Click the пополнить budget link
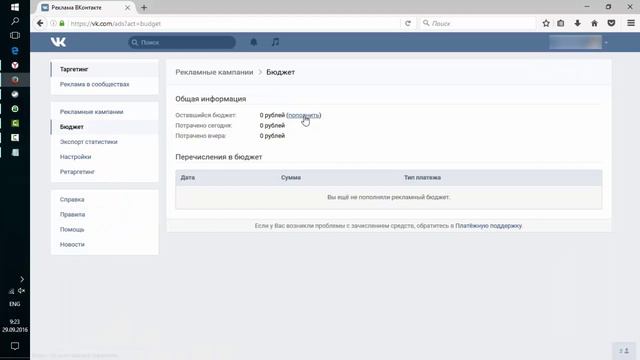This screenshot has width=640, height=360. tap(304, 115)
